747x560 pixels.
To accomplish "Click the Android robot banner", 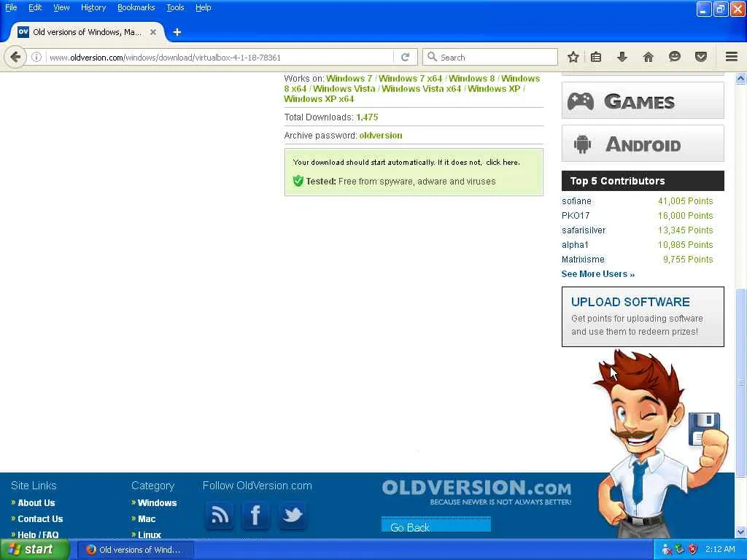I will pyautogui.click(x=643, y=144).
